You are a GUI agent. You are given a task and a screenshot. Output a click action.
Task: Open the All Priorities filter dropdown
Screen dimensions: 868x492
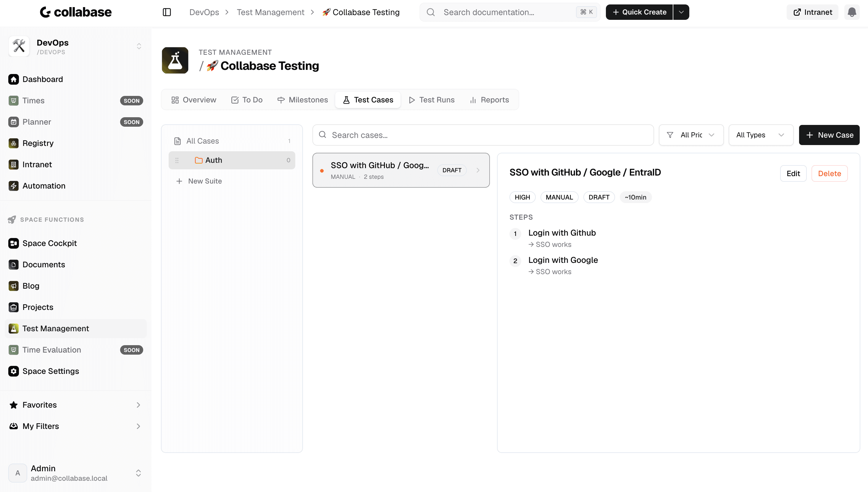coord(691,135)
